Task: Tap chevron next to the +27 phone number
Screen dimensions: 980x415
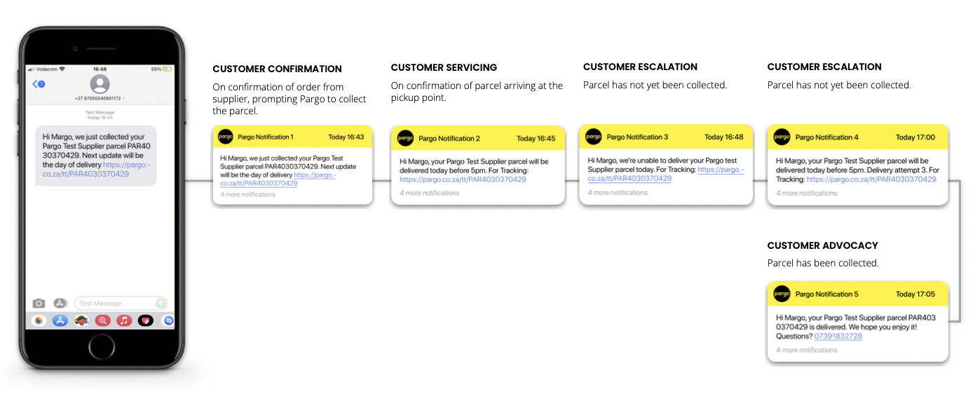Action: tap(122, 99)
